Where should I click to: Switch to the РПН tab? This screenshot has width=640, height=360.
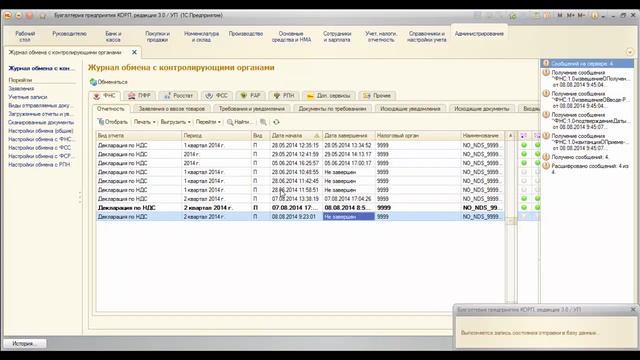[283, 96]
